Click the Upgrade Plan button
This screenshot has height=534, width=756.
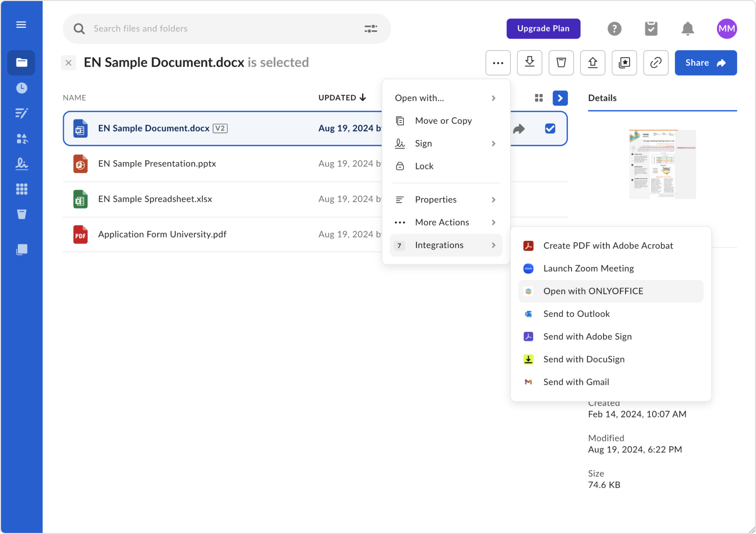point(543,29)
